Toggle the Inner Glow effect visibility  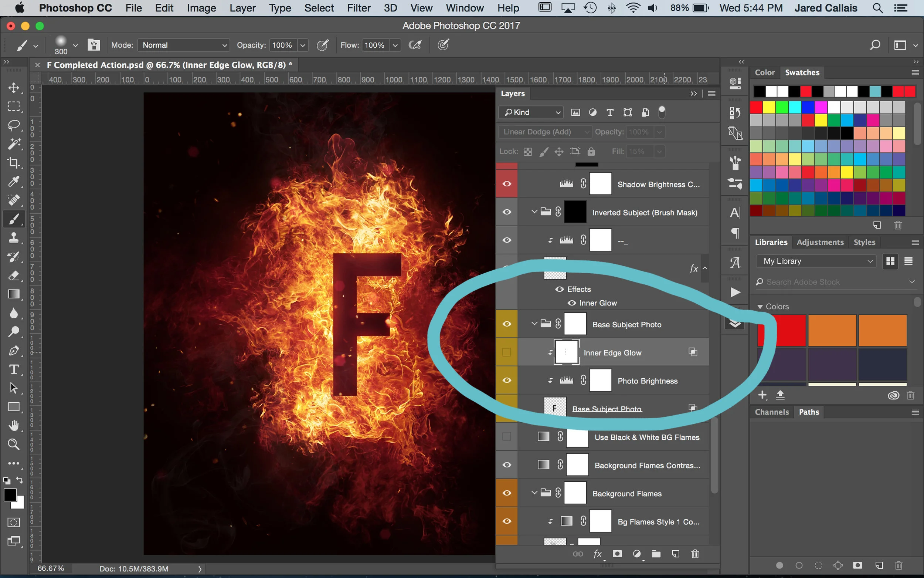coord(572,303)
